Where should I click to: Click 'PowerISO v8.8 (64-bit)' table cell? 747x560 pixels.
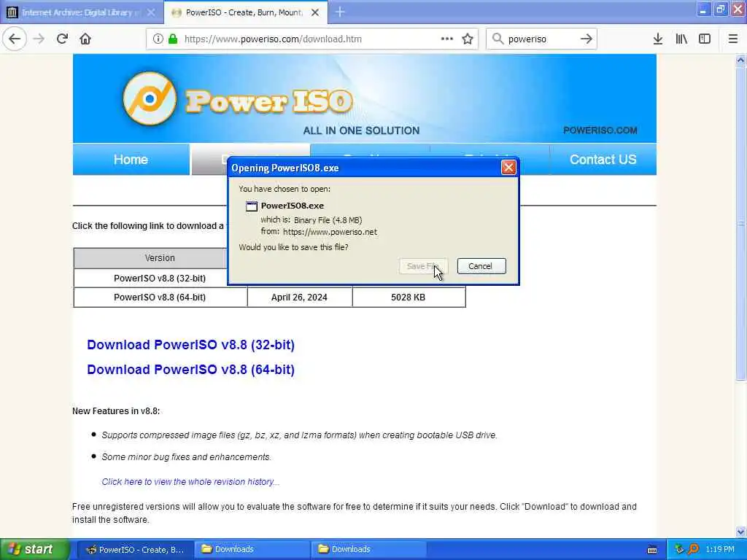[160, 297]
